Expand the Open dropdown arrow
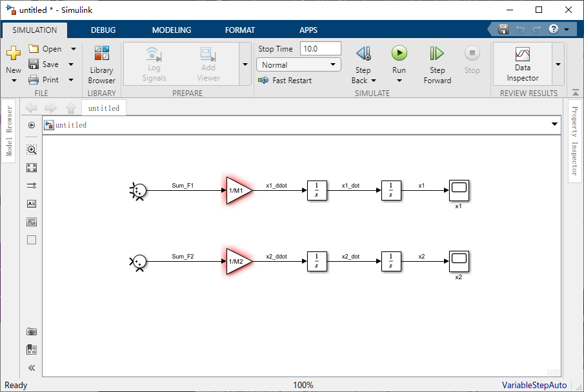The width and height of the screenshot is (584, 392). (74, 49)
